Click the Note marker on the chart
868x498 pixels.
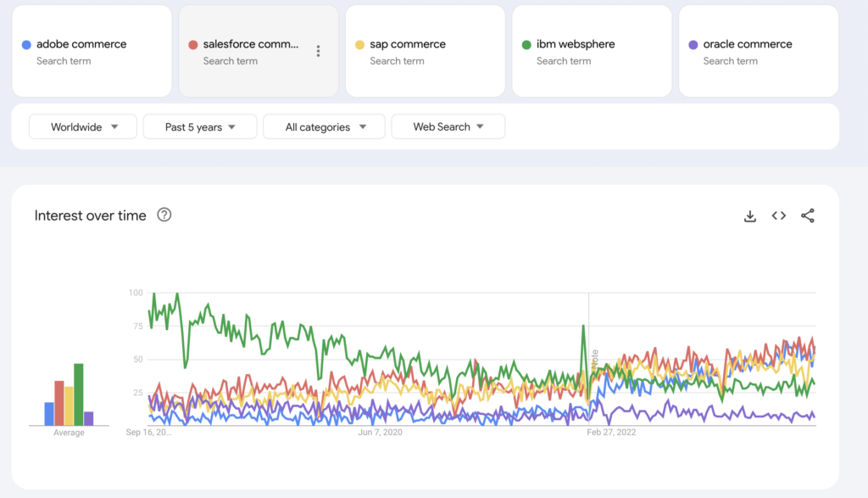[x=595, y=360]
